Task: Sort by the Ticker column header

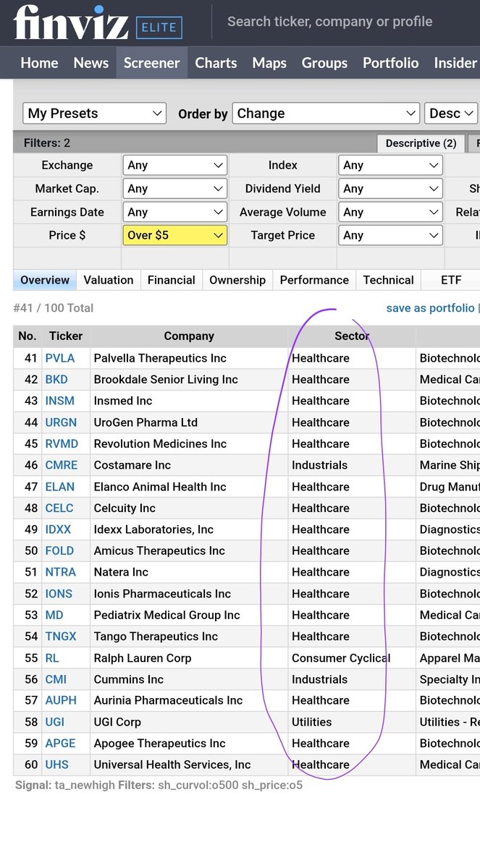Action: 66,336
